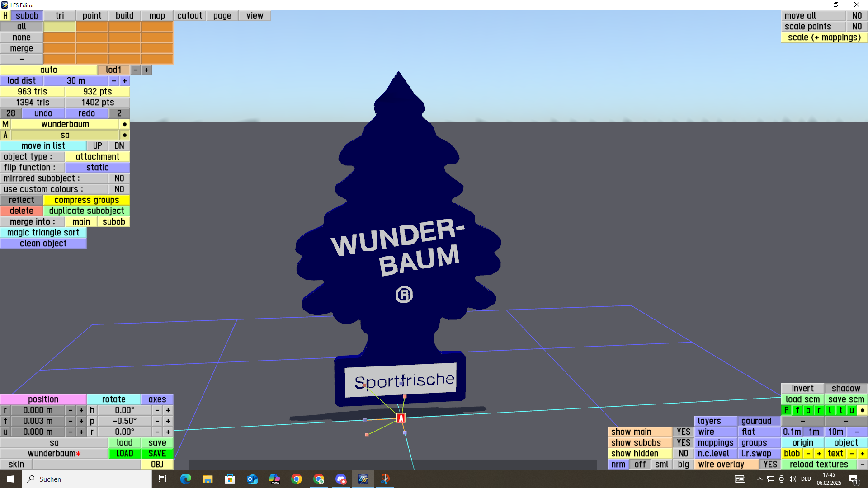Screen dimensions: 868x488
Task: Change flip function static selector
Action: coord(97,168)
